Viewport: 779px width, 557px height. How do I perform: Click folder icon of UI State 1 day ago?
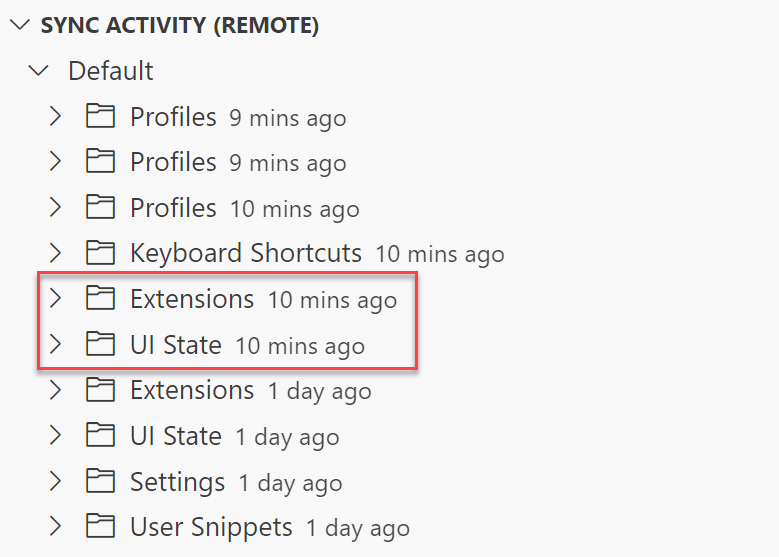pos(100,435)
